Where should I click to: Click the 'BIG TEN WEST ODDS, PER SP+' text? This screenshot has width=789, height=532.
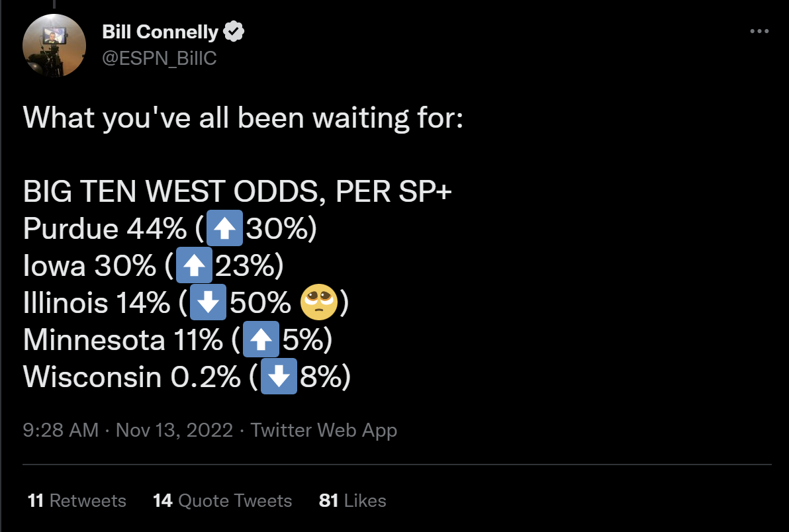click(x=238, y=192)
